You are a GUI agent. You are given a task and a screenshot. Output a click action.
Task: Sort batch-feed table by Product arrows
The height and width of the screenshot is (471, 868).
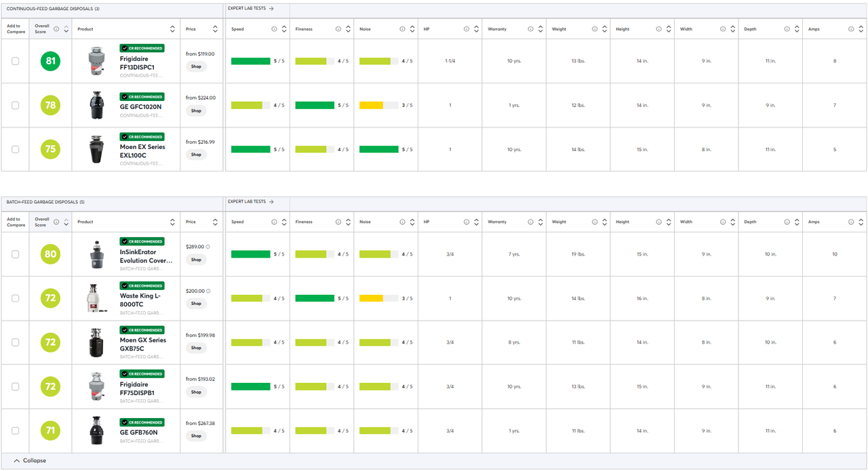tap(173, 222)
